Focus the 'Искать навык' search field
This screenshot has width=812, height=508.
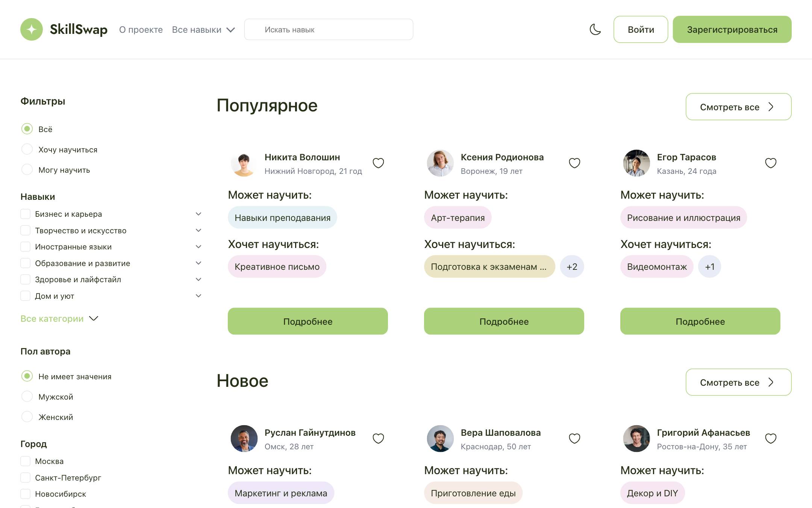tap(329, 29)
